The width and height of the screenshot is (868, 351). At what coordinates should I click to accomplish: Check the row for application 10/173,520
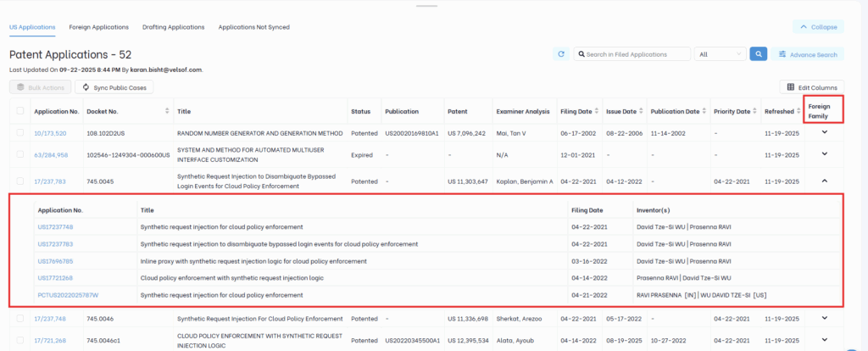19,133
